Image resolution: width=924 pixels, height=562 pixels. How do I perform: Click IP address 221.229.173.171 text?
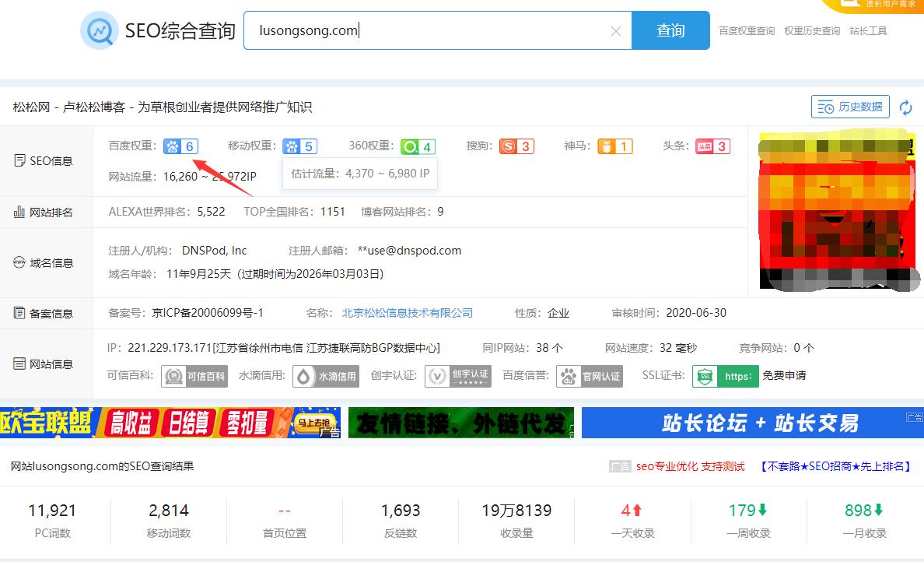click(170, 348)
